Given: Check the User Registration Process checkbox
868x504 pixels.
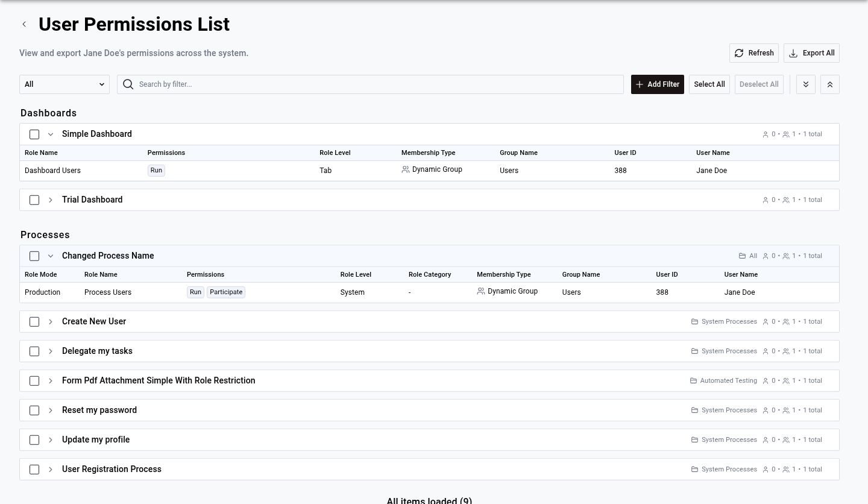Looking at the screenshot, I should click(34, 469).
